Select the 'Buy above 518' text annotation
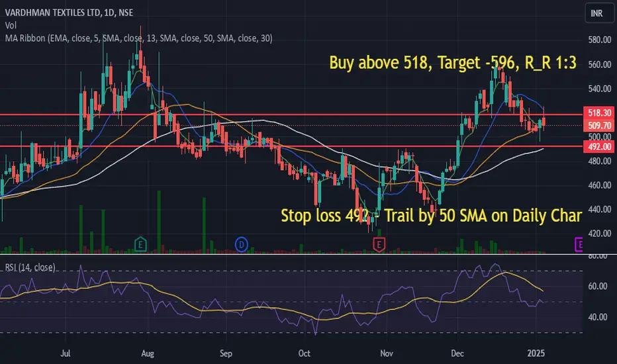 [x=453, y=63]
